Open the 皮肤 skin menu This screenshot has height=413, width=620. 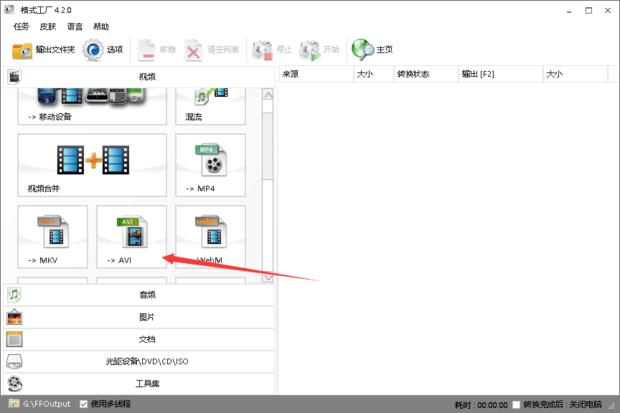[x=48, y=26]
